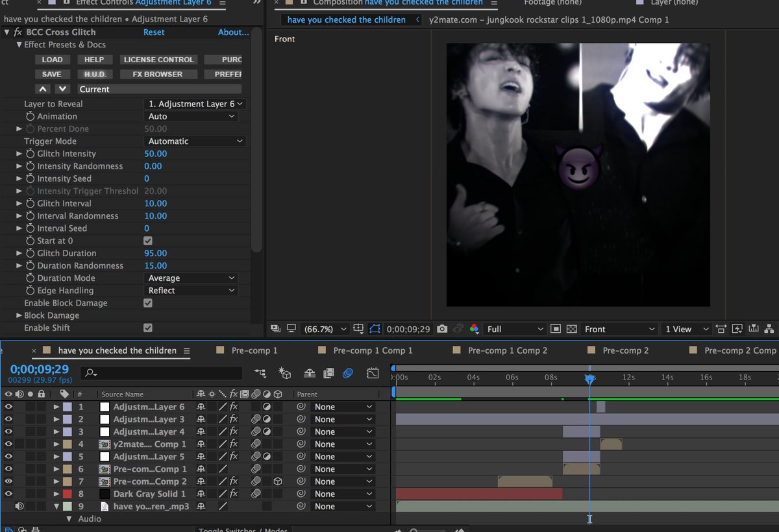
Task: Open composition flowchart icon in viewer
Action: (770, 329)
